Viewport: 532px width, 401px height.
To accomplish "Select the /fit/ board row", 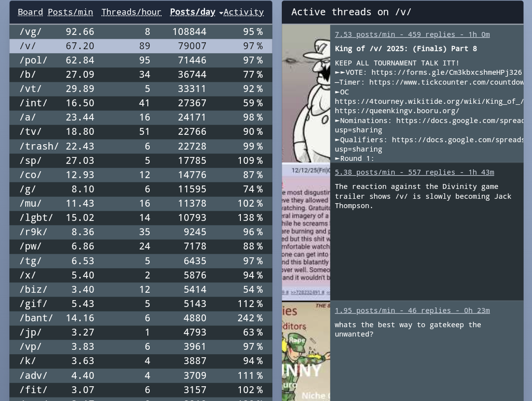I will tap(141, 390).
